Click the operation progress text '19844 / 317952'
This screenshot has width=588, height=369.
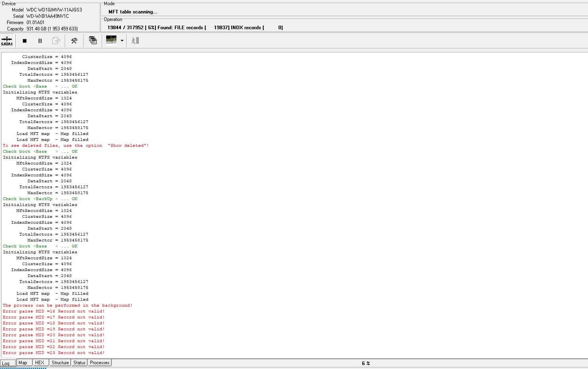125,28
